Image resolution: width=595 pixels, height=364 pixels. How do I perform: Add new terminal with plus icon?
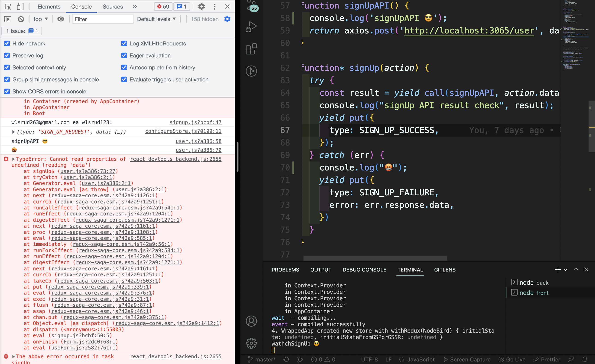pos(558,270)
